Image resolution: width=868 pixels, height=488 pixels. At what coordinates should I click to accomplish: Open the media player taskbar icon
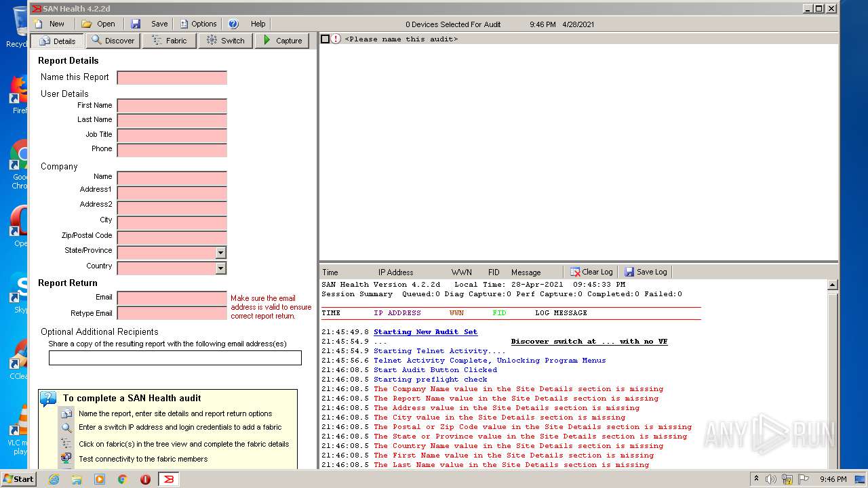click(100, 479)
